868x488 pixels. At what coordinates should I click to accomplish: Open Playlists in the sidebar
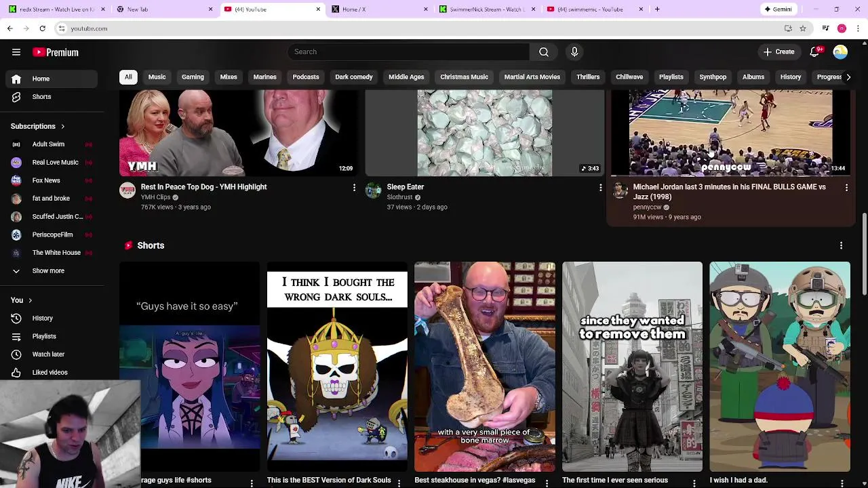coord(52,336)
